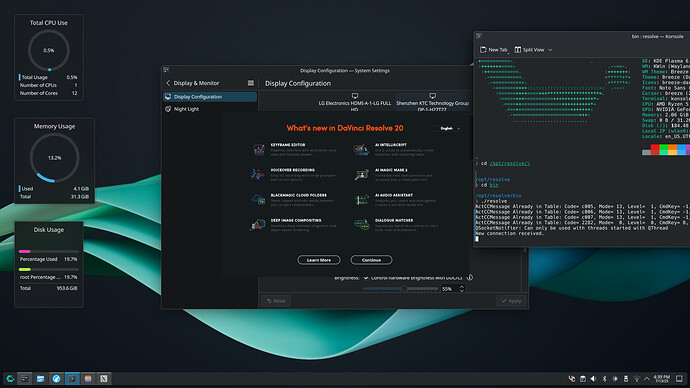Click the green color block in Konsole
Screen dimensions: 690x388
click(x=664, y=150)
